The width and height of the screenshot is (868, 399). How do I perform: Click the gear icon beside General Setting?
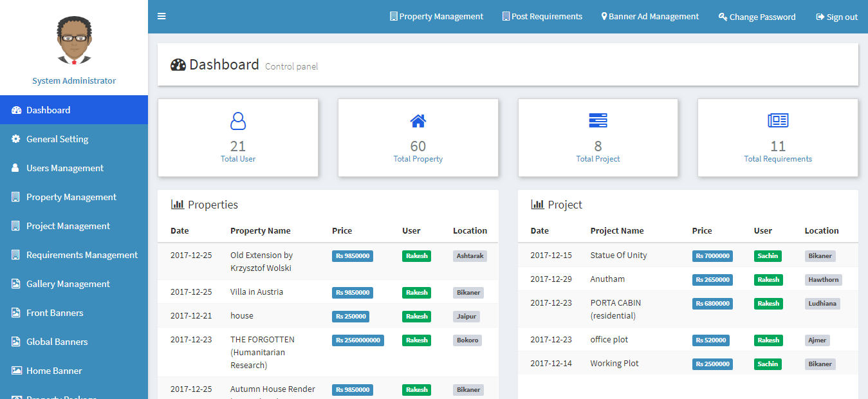pyautogui.click(x=16, y=139)
